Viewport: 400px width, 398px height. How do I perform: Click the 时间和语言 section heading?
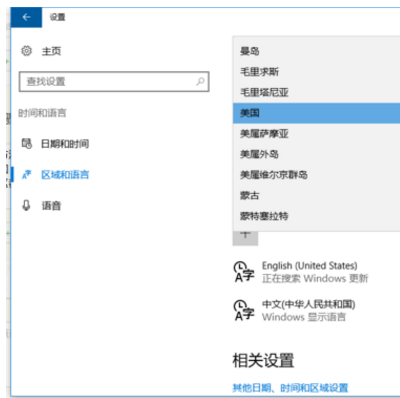pyautogui.click(x=42, y=113)
